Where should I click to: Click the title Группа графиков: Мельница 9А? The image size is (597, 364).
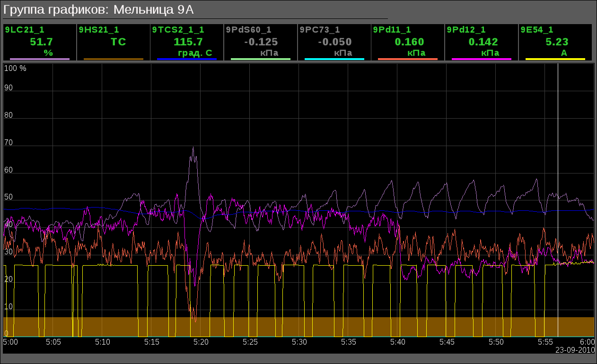(x=98, y=9)
